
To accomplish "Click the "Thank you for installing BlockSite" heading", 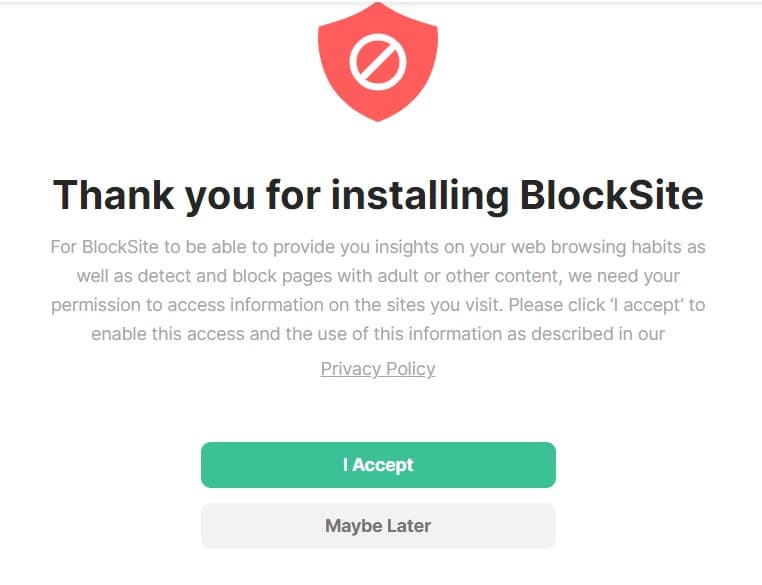I will coord(378,195).
